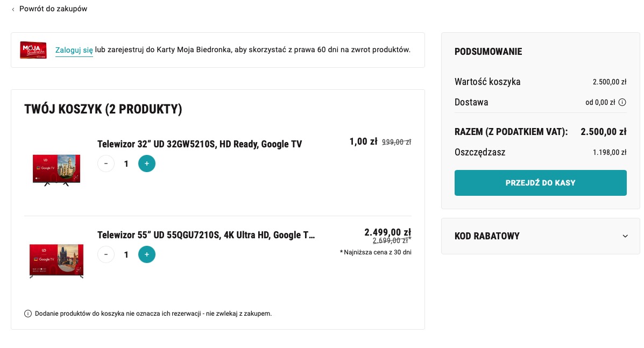Return via Powrót do zakupów link

click(53, 9)
